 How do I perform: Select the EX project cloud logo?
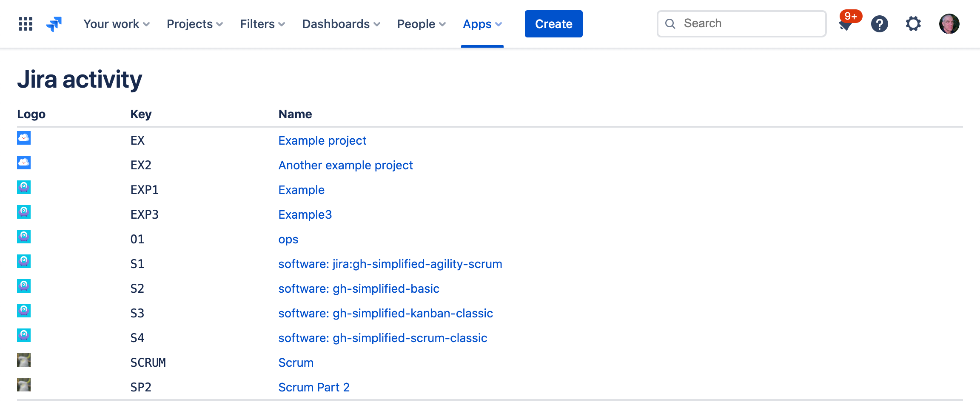(x=24, y=138)
